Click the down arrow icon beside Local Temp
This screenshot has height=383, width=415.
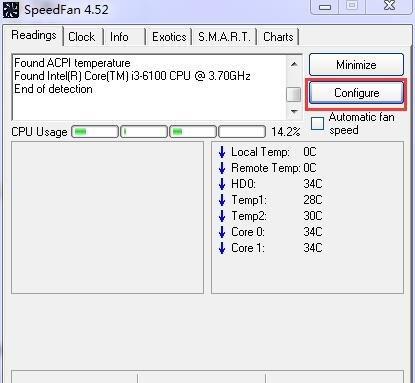coord(222,152)
